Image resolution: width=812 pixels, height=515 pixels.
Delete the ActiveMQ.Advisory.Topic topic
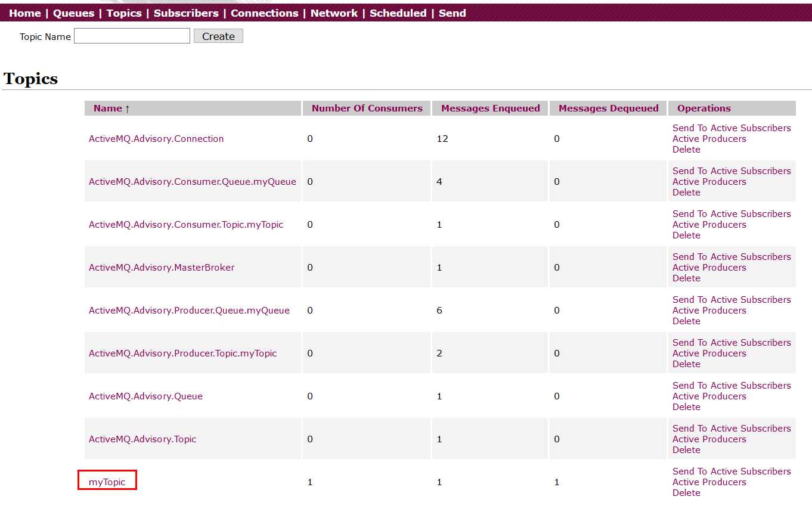(x=686, y=450)
